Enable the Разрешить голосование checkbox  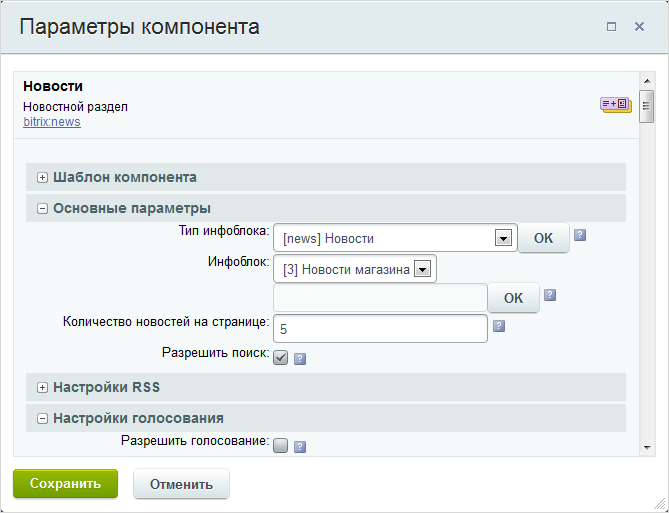(281, 446)
